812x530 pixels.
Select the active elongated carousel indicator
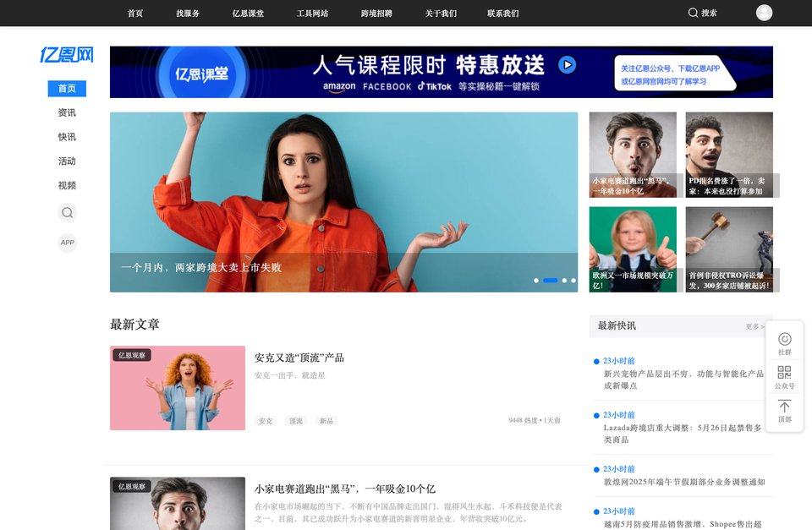(x=550, y=281)
